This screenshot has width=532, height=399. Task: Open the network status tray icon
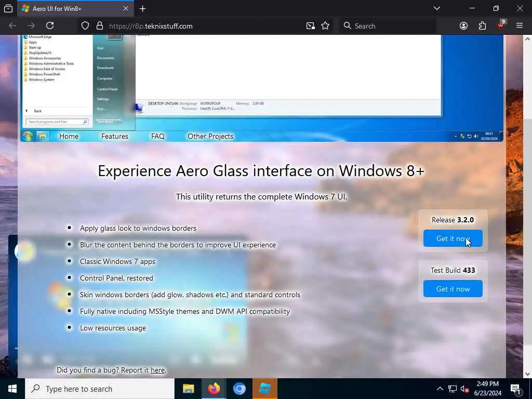pyautogui.click(x=453, y=389)
